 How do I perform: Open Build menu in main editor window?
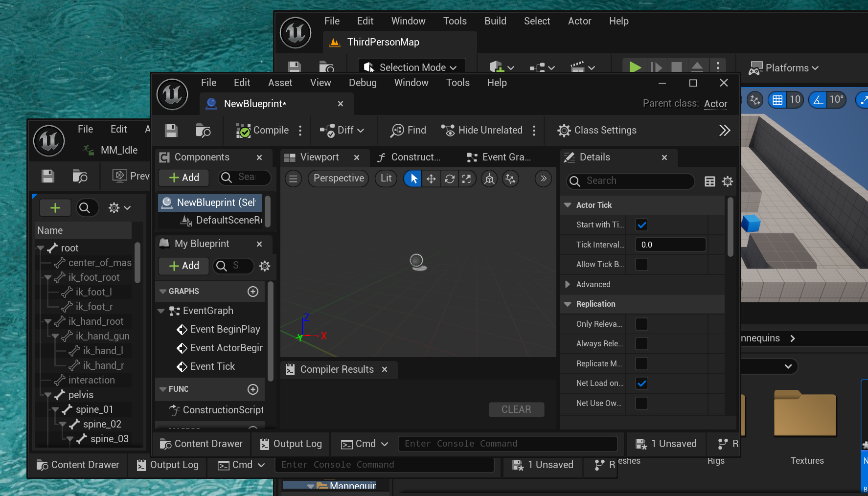click(495, 21)
